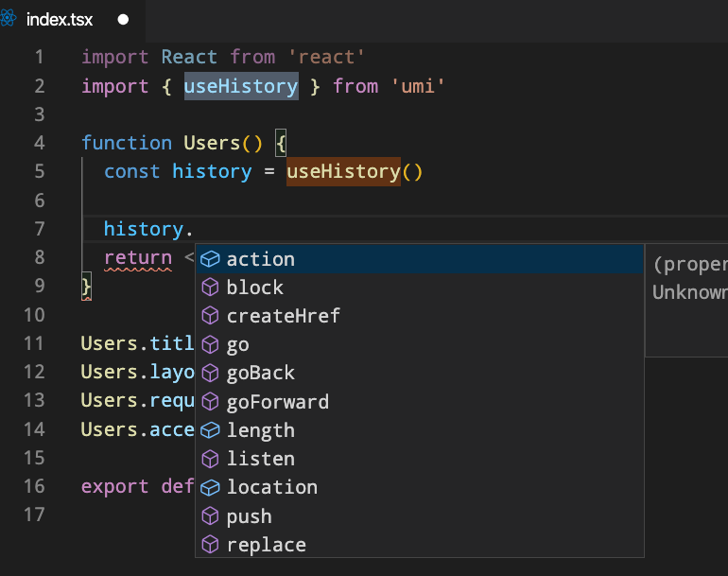This screenshot has width=728, height=576.
Task: Click Users.titl text on line 11
Action: 137,343
